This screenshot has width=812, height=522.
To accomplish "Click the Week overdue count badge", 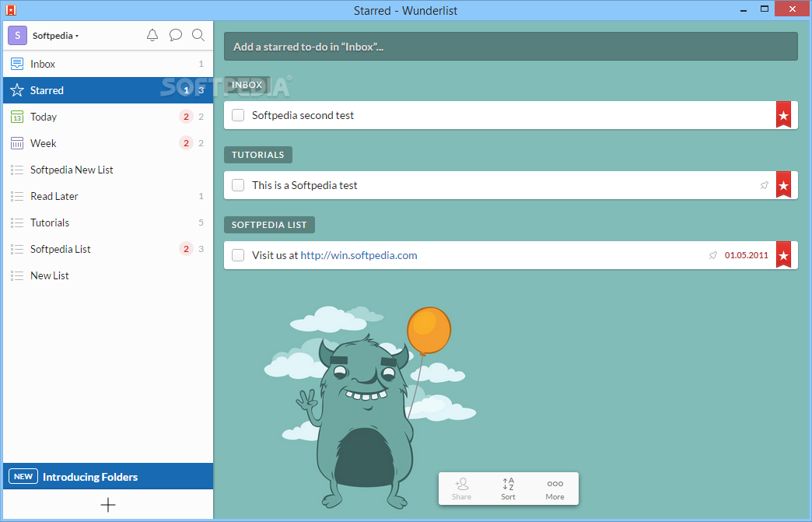I will tap(186, 143).
